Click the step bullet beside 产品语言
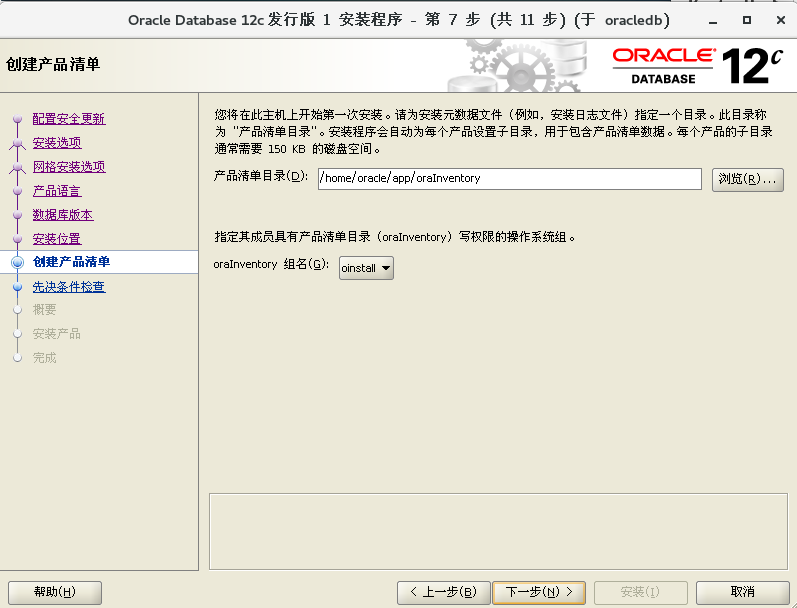This screenshot has height=608, width=797. tap(18, 191)
